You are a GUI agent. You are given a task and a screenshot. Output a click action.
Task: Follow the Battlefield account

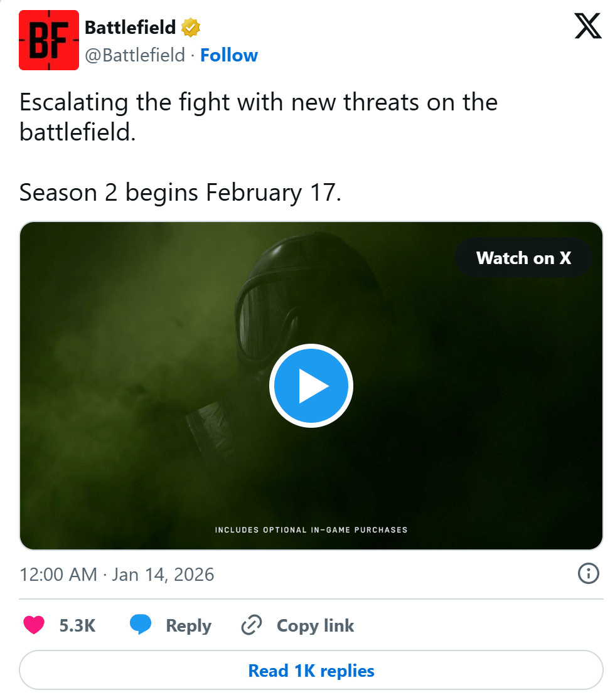click(228, 55)
